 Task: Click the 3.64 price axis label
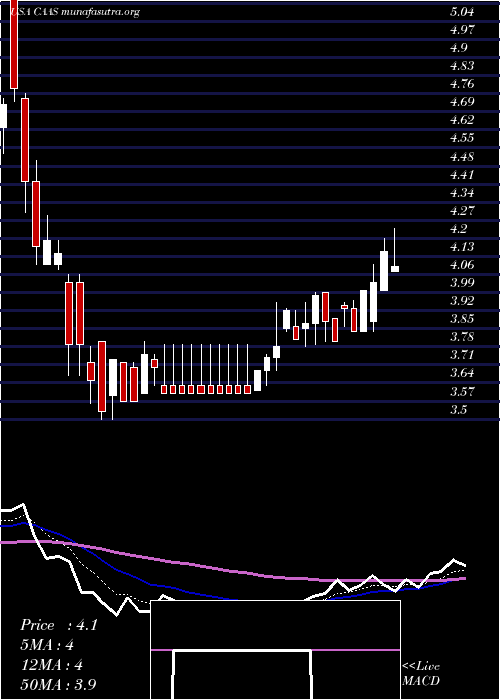[462, 374]
